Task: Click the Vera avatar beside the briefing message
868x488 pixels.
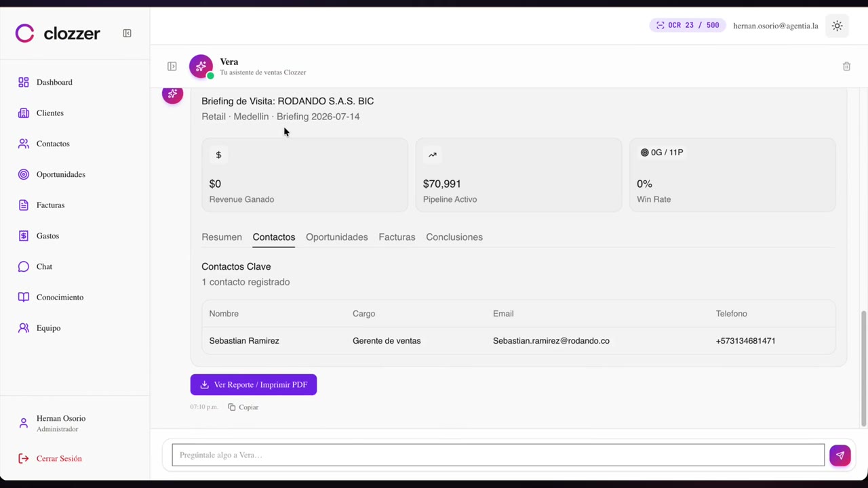Action: click(x=172, y=94)
